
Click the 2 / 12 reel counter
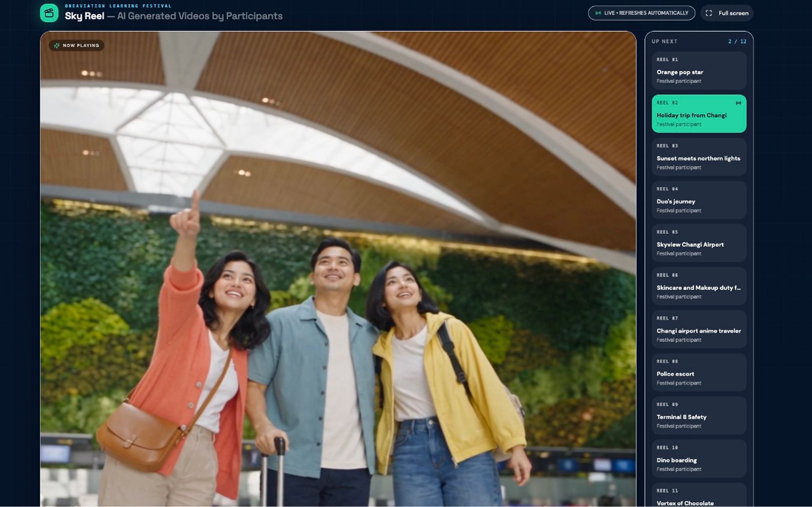737,41
